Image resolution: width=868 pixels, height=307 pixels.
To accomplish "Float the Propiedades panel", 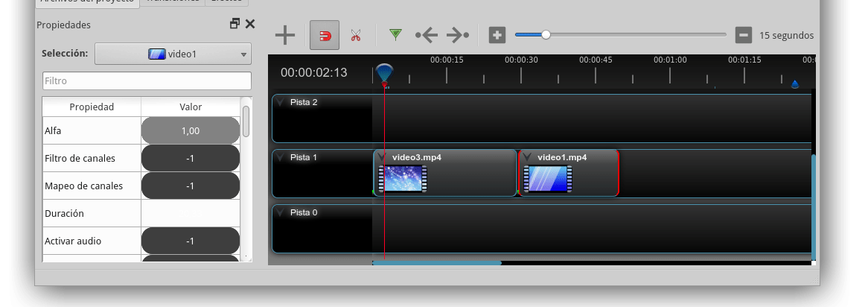I will [x=234, y=24].
